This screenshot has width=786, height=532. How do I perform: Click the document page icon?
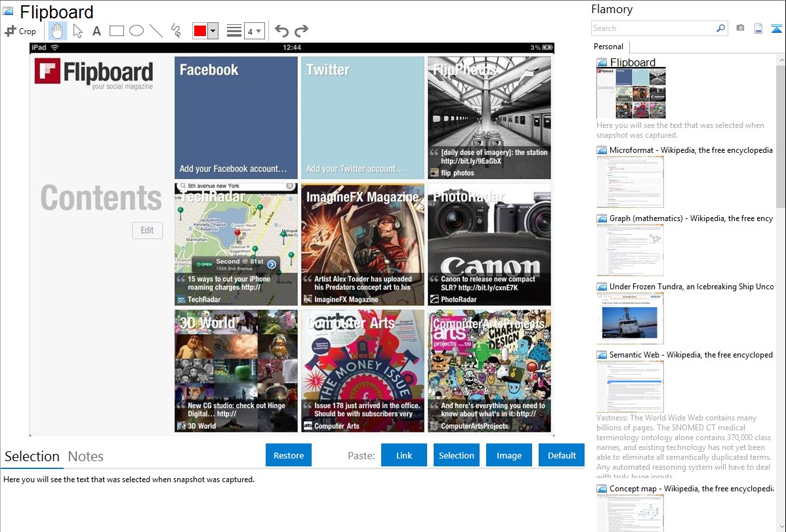(758, 28)
